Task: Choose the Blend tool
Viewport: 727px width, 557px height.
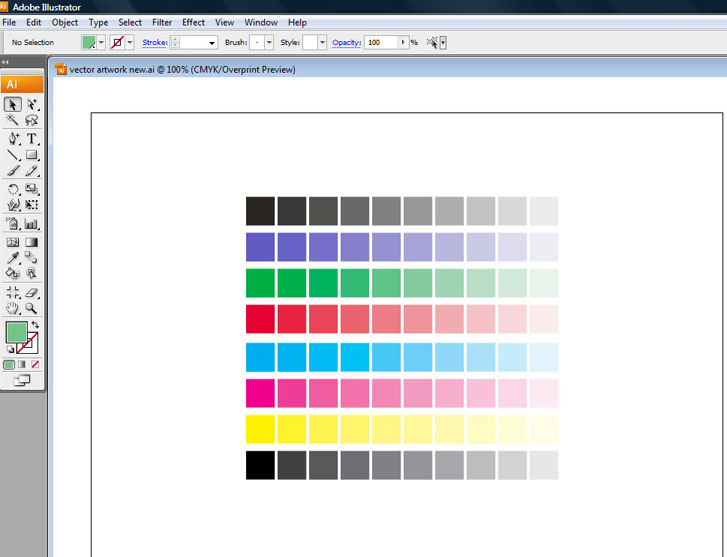Action: 32,257
